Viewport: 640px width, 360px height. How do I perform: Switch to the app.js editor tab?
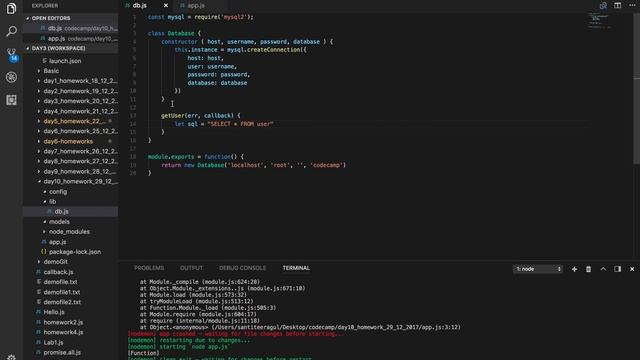tap(196, 5)
